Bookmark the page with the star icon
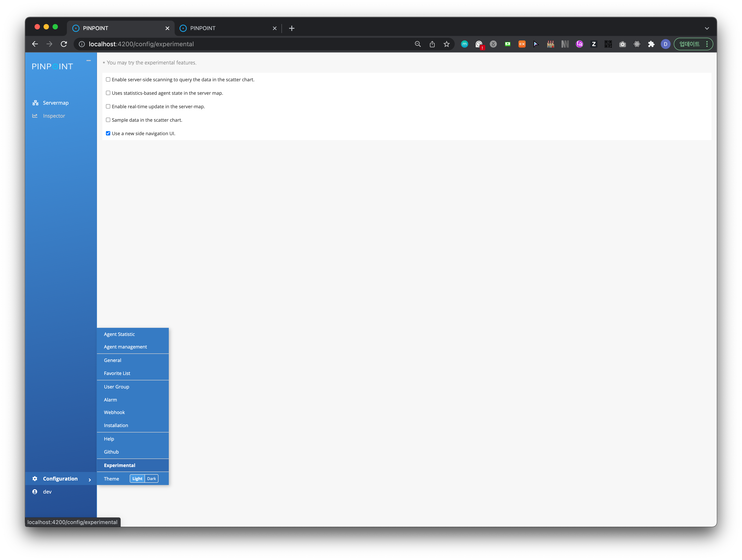The width and height of the screenshot is (742, 560). (x=446, y=44)
